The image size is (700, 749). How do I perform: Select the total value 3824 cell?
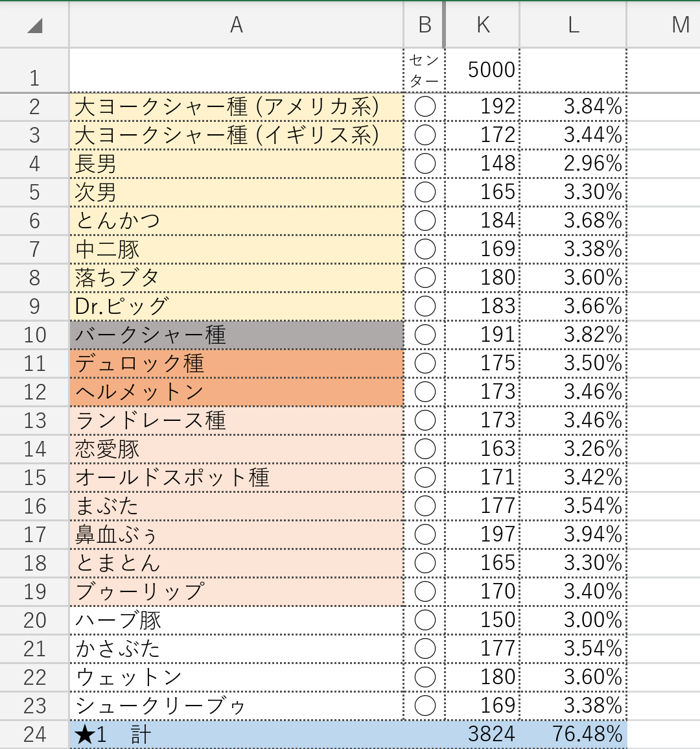(x=482, y=734)
